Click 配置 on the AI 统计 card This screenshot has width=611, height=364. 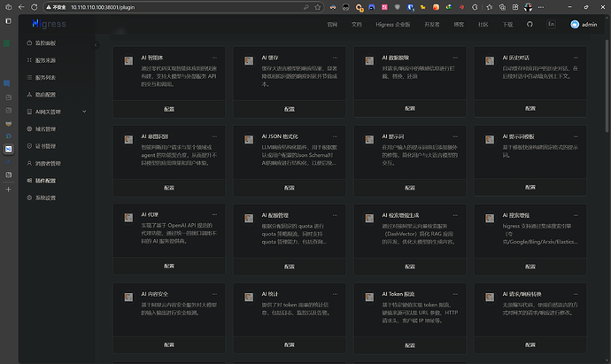point(290,345)
